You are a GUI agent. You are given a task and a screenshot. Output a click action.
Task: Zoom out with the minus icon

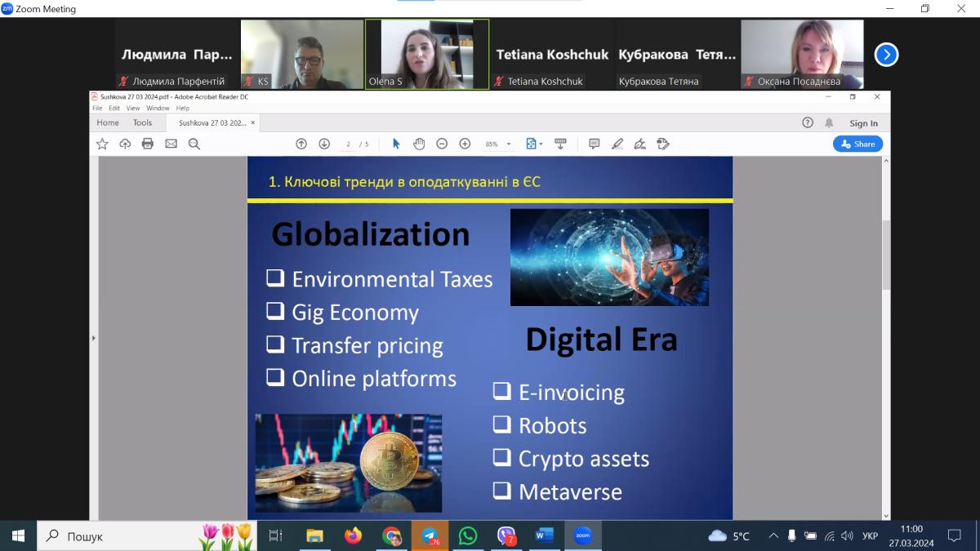click(442, 144)
